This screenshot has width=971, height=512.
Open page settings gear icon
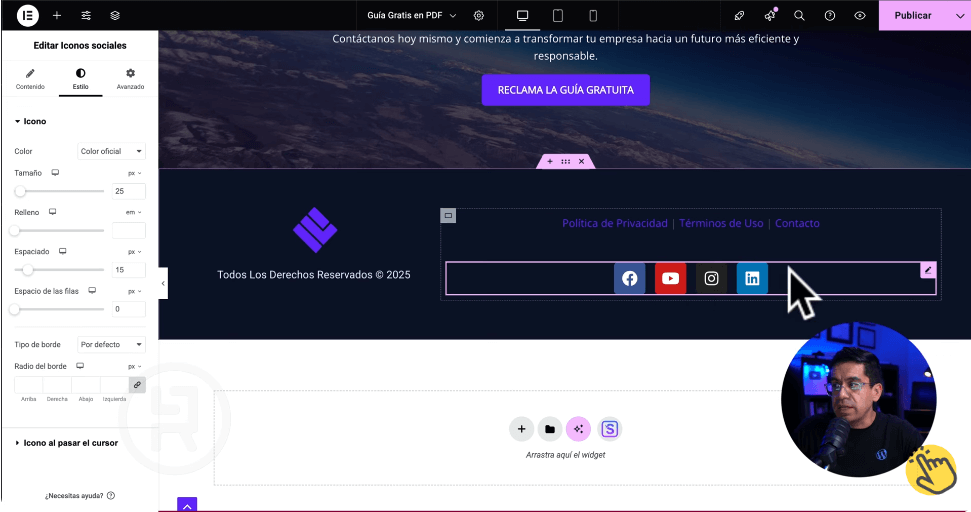click(479, 15)
